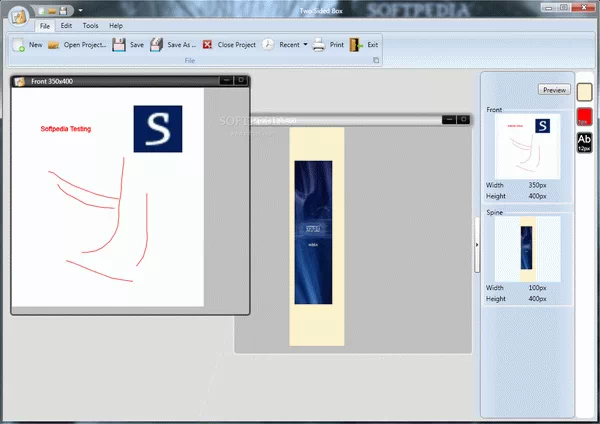Click the Open Project... label

85,45
